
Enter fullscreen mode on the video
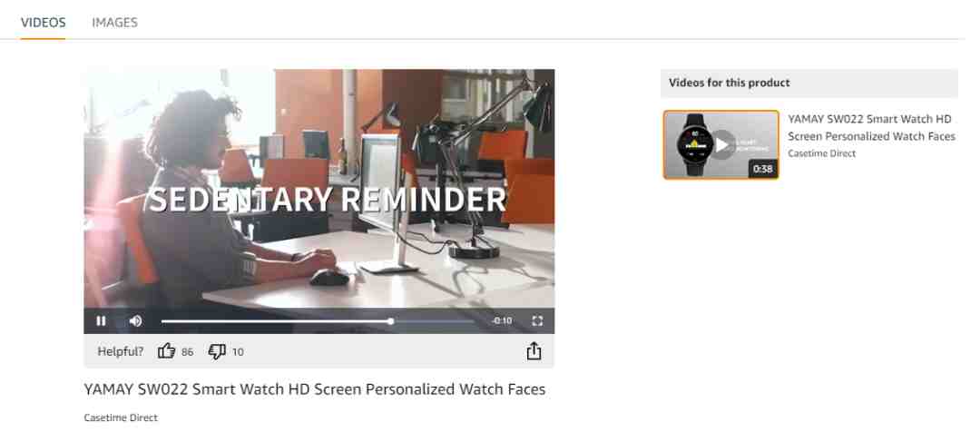[537, 320]
